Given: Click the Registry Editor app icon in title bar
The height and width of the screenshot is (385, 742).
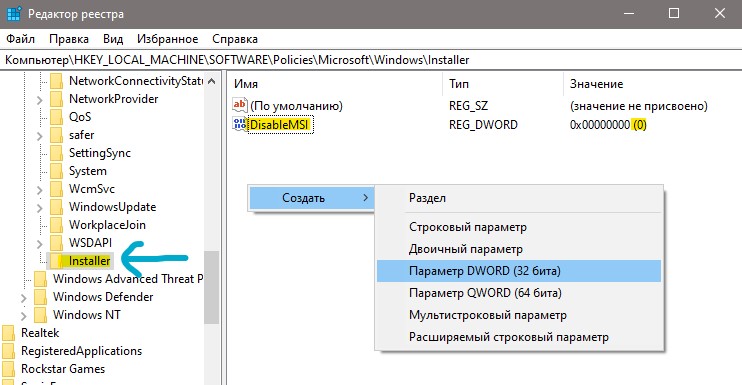Looking at the screenshot, I should 14,14.
